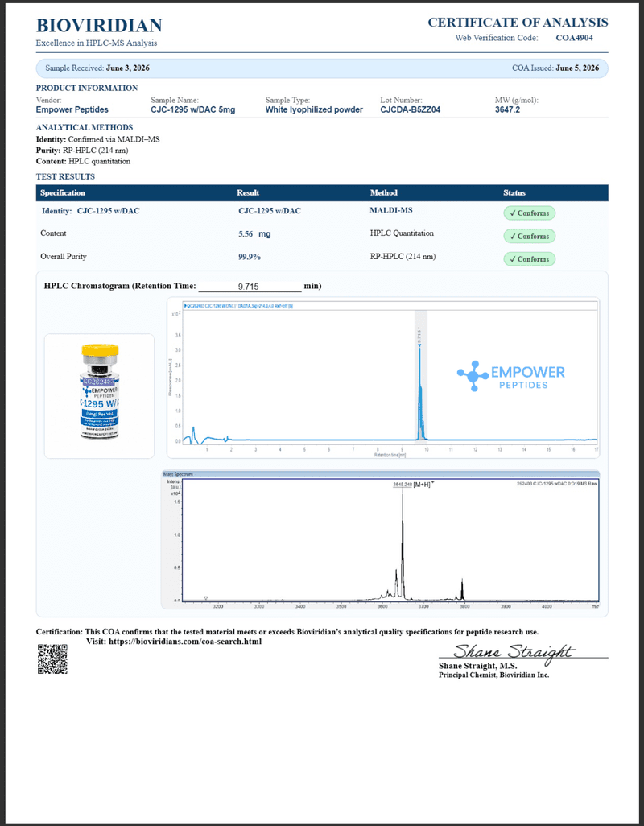The image size is (644, 826).
Task: Click the Overall Purity specification cell
Action: click(64, 257)
